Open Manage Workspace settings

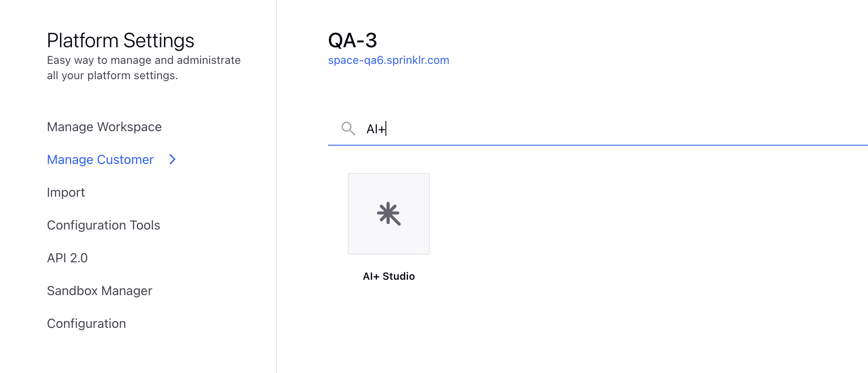coord(104,127)
